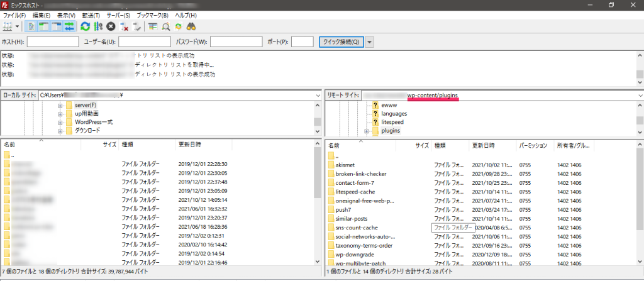Image resolution: width=644 pixels, height=281 pixels.
Task: Open the Quickconnect history dropdown arrow
Action: [x=370, y=42]
